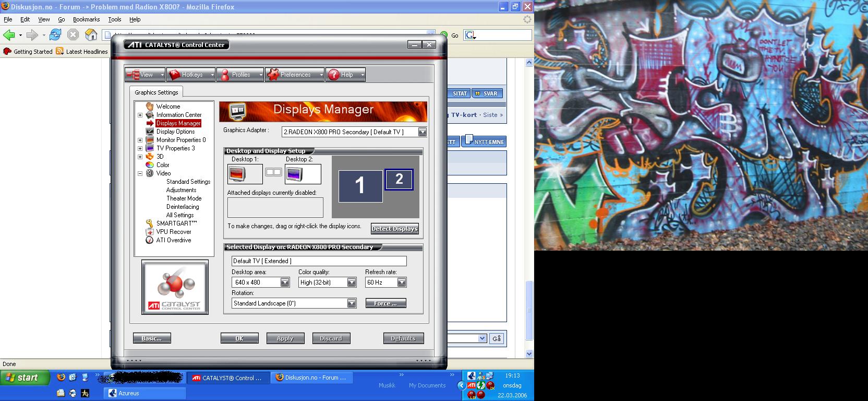Click the swap displays icon between desktops
The image size is (868, 401).
click(273, 172)
